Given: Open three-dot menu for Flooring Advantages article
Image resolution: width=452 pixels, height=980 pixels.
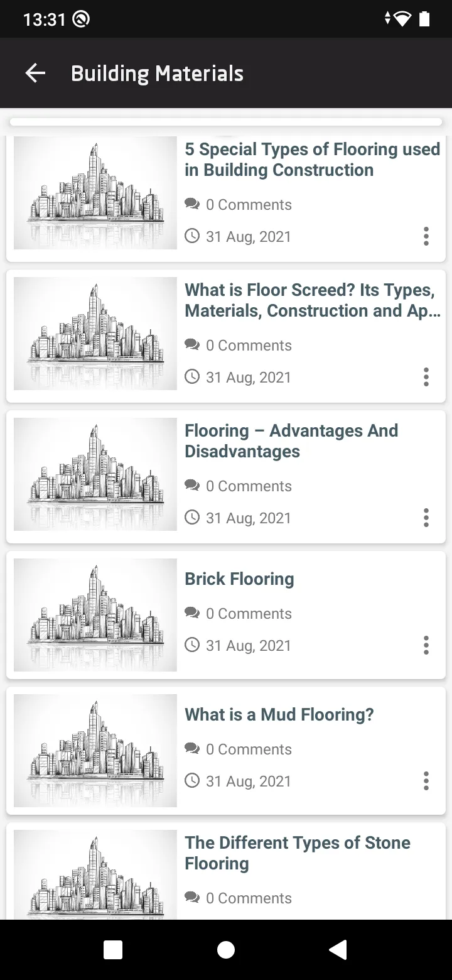Looking at the screenshot, I should [x=426, y=518].
